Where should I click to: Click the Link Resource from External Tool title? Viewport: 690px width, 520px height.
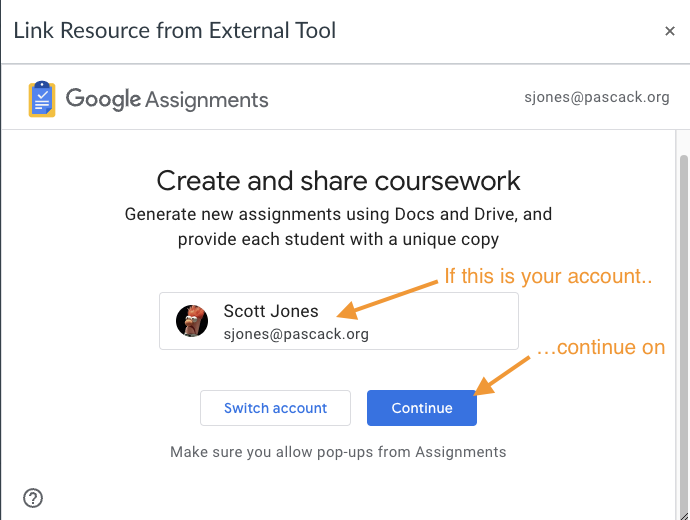coord(175,31)
